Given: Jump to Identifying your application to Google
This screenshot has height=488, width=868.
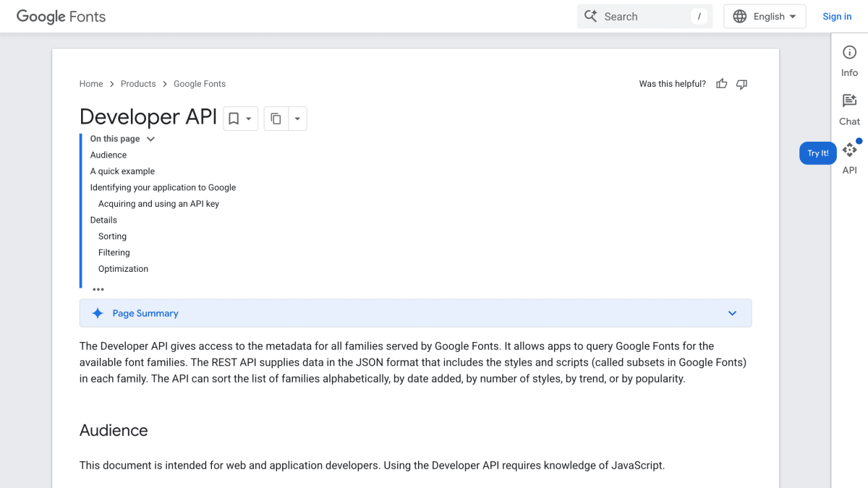Looking at the screenshot, I should tap(163, 187).
